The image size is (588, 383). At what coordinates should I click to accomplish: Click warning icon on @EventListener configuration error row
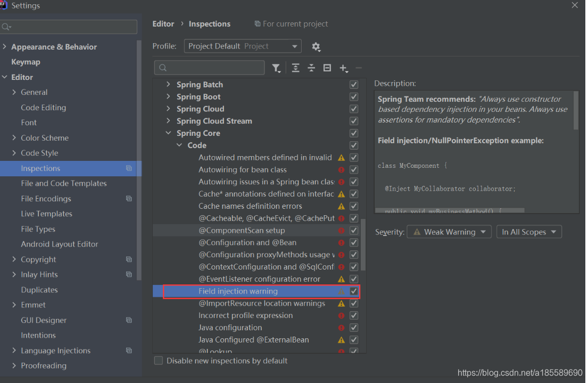click(341, 279)
